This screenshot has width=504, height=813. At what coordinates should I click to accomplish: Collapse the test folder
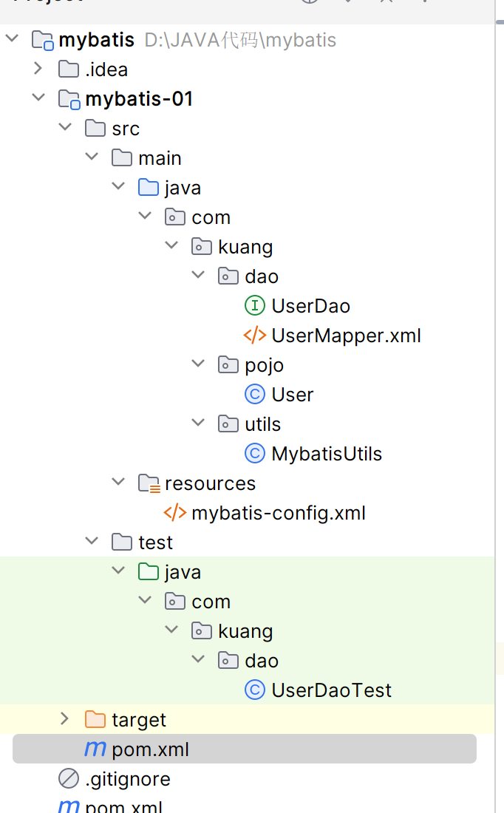pos(92,542)
